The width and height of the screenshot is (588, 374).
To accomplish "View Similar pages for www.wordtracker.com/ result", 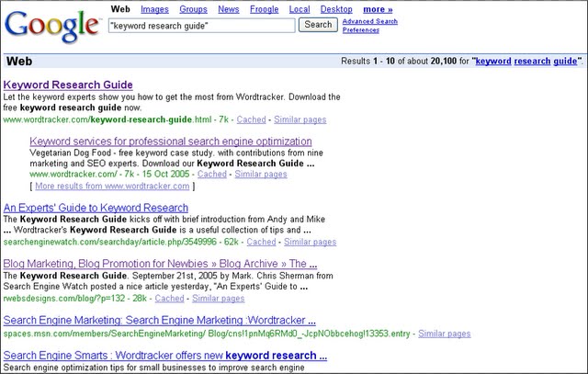I will pos(261,174).
